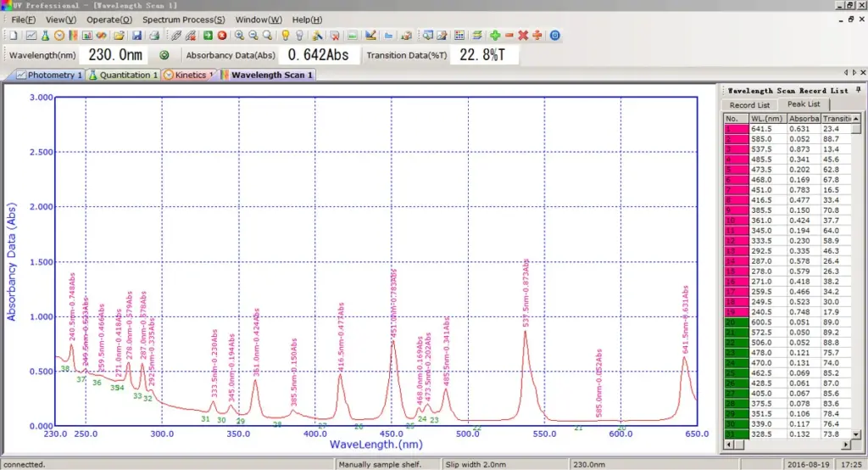868x470 pixels.
Task: Select the peak row with wavelength 537.5
Action: [x=787, y=149]
